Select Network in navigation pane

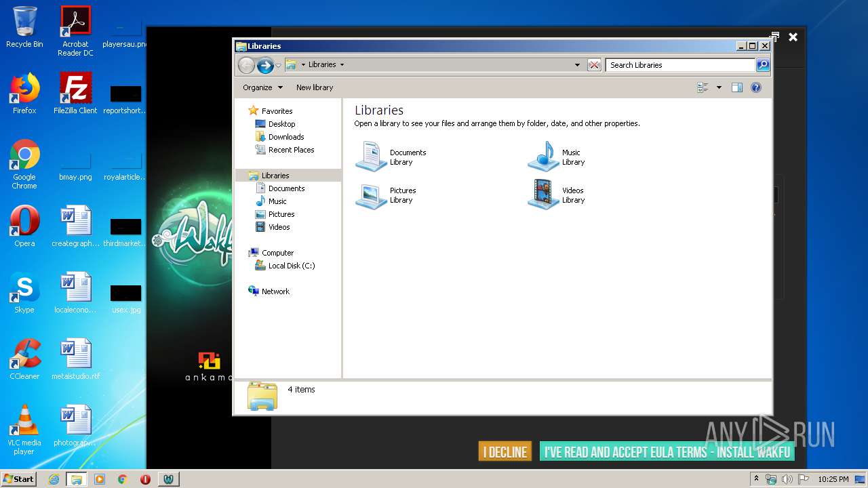click(275, 291)
